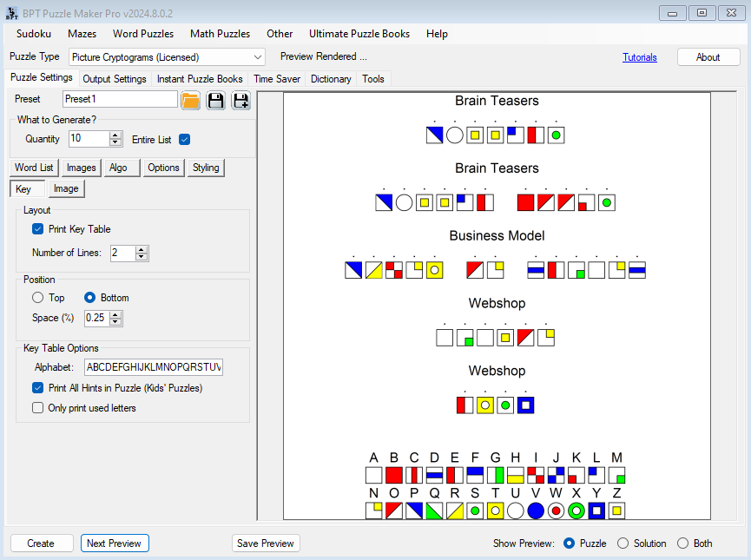Save preset with the floppy disk icon
This screenshot has height=560, width=751.
pos(215,100)
